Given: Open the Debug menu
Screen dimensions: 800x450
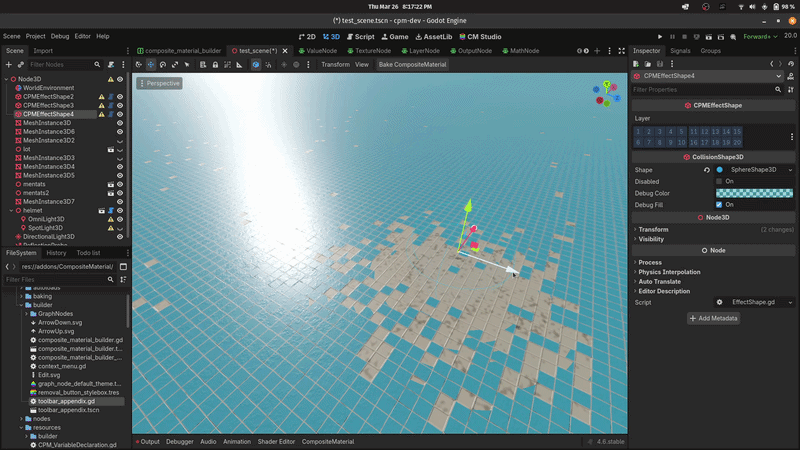Looking at the screenshot, I should (61, 36).
